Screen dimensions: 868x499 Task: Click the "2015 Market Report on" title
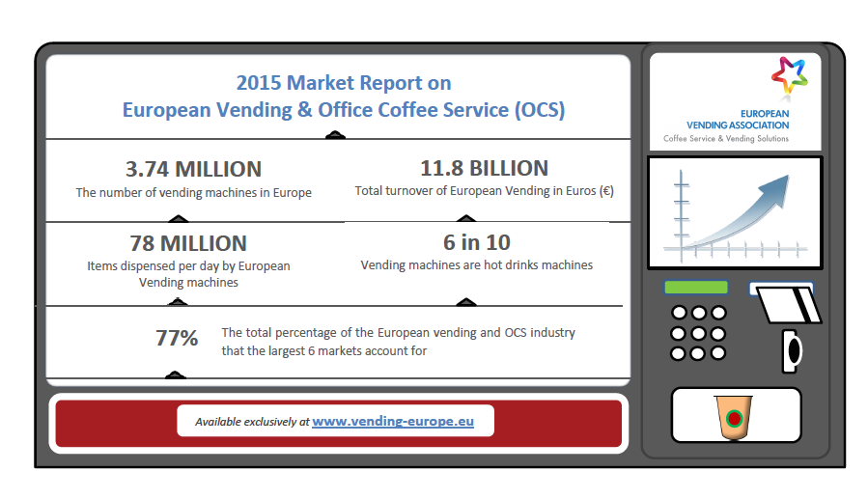343,83
